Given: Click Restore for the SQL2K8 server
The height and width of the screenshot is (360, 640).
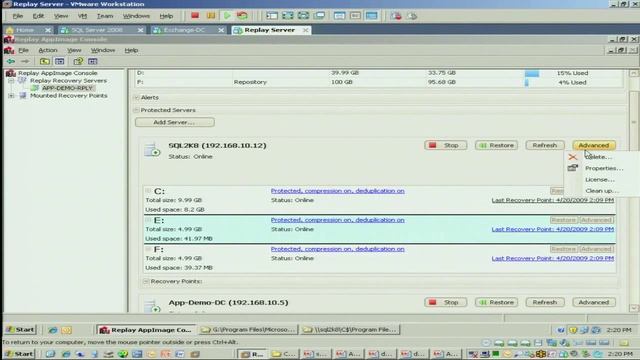Looking at the screenshot, I should click(x=496, y=145).
